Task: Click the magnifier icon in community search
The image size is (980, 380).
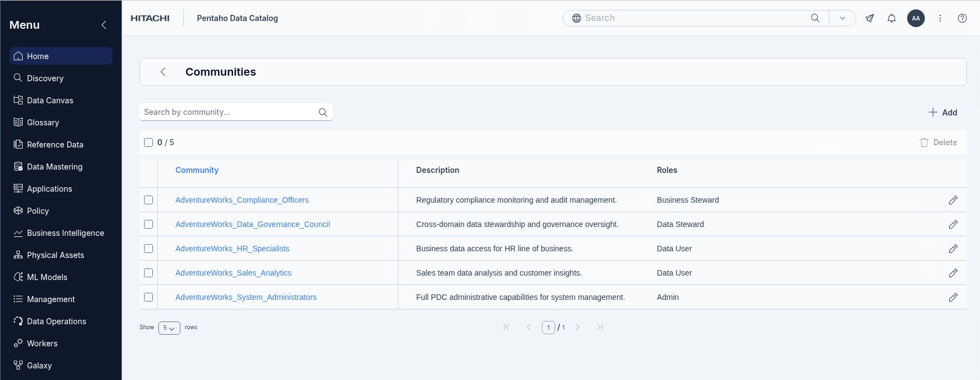Action: coord(323,112)
